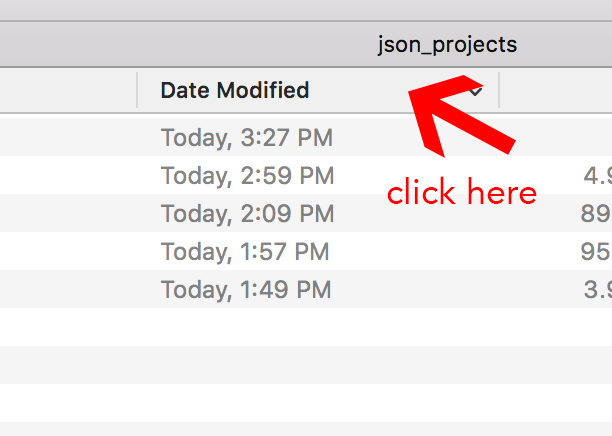
Task: Select the file modified Today, 1:57 PM
Action: click(306, 251)
